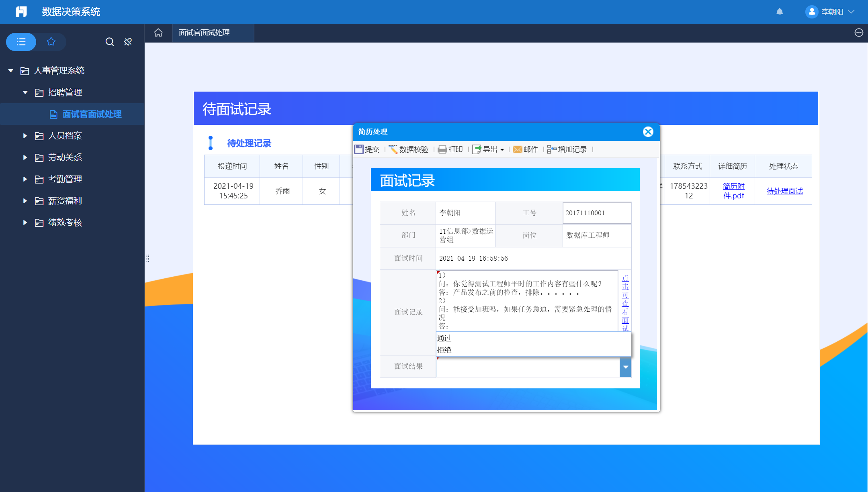Click the home tab icon
The height and width of the screenshot is (492, 868).
coord(158,33)
